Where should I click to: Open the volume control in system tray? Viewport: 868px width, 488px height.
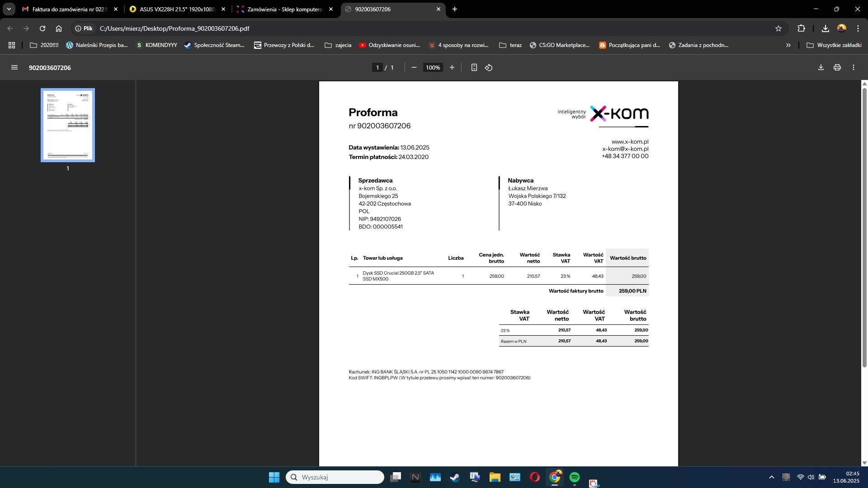pos(811,477)
